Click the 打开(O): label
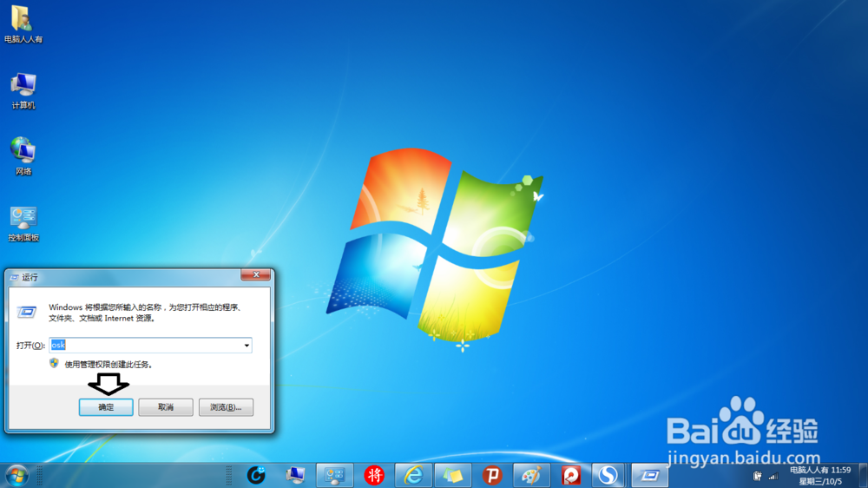 (x=30, y=345)
